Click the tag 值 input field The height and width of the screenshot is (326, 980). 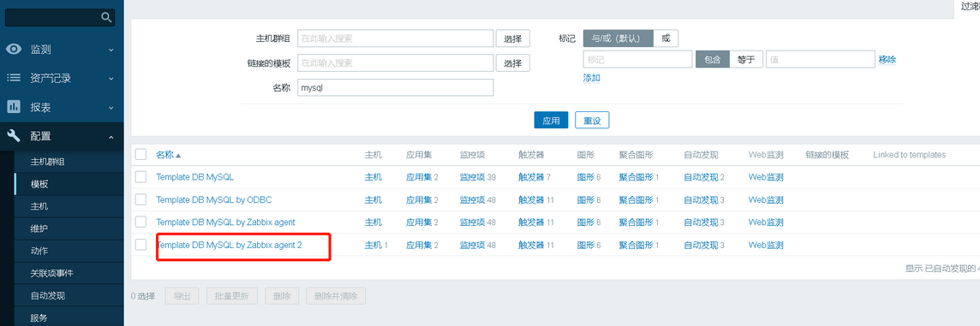coord(820,59)
